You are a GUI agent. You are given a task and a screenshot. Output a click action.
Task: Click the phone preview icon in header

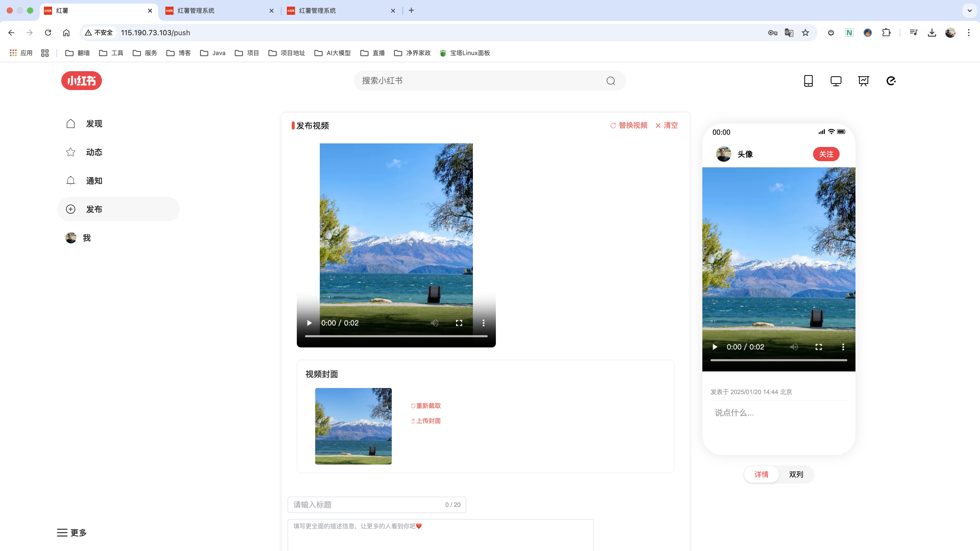808,81
